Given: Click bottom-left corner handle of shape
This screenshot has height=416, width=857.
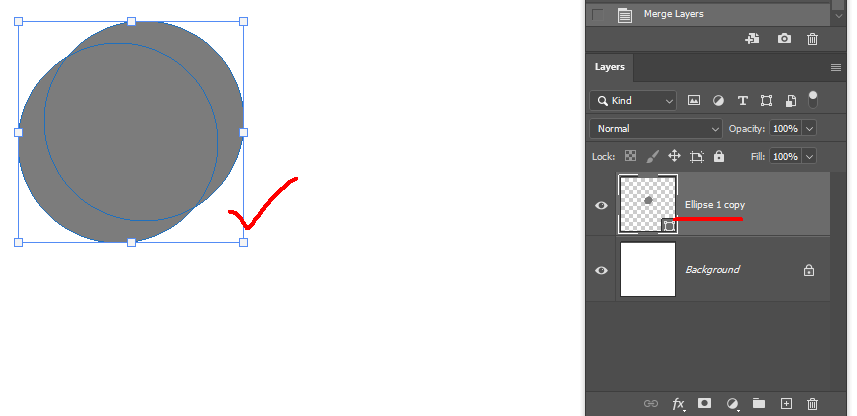Looking at the screenshot, I should click(x=19, y=242).
